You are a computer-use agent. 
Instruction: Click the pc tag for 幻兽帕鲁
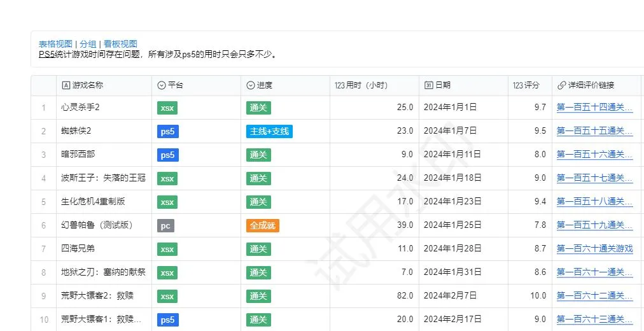pyautogui.click(x=165, y=225)
